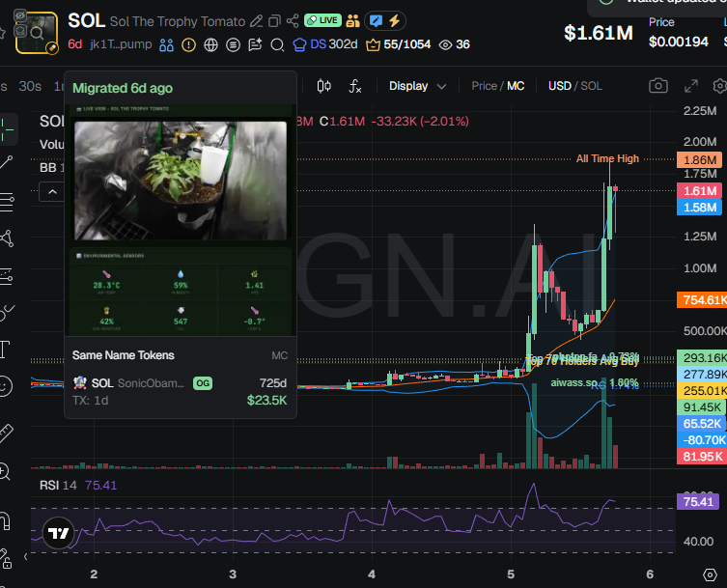Toggle lock all drawings
The height and width of the screenshot is (588, 727).
[x=6, y=559]
